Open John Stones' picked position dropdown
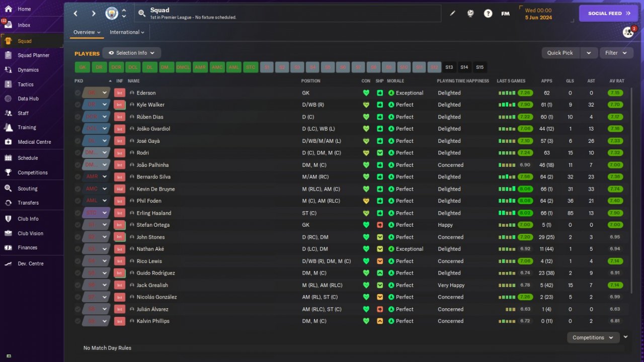Viewport: 644px width, 362px height. [x=105, y=237]
